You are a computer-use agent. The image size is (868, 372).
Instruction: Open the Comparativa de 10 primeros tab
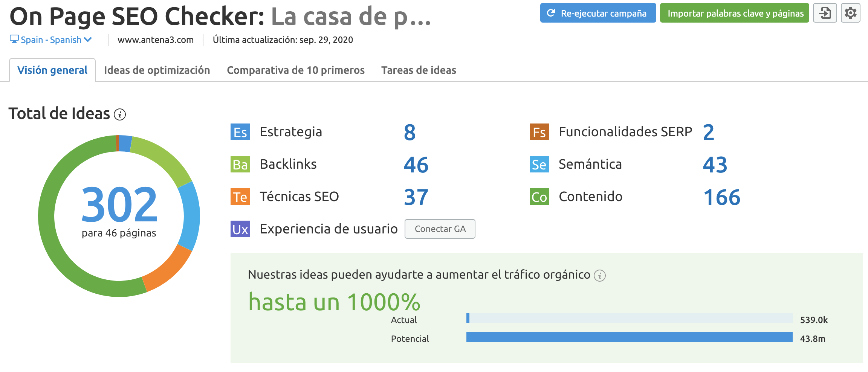[x=295, y=70]
